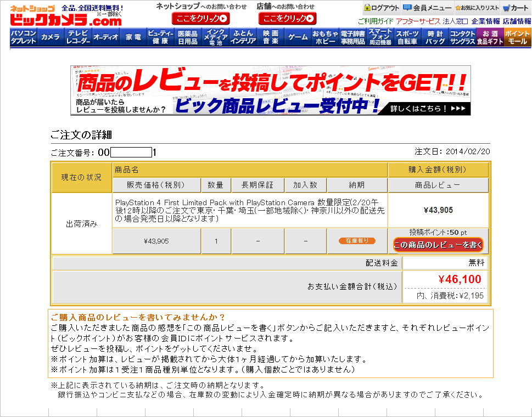532x417 pixels.
Task: Select スマートフォン 周辺機器 category tab
Action: pyautogui.click(x=380, y=37)
